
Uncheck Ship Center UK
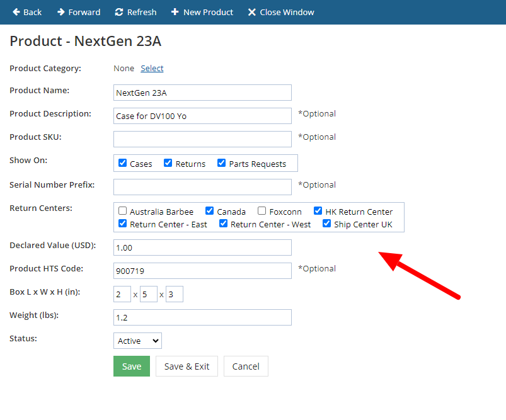pos(326,224)
